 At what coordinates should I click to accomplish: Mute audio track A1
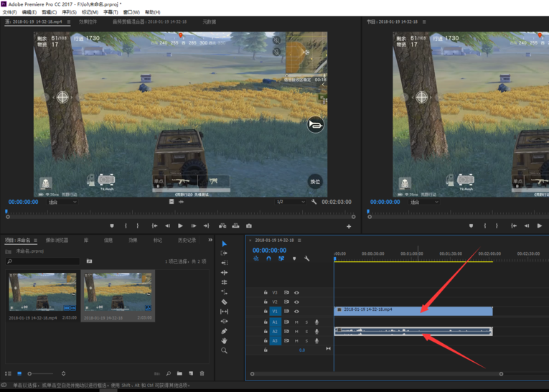click(x=296, y=322)
